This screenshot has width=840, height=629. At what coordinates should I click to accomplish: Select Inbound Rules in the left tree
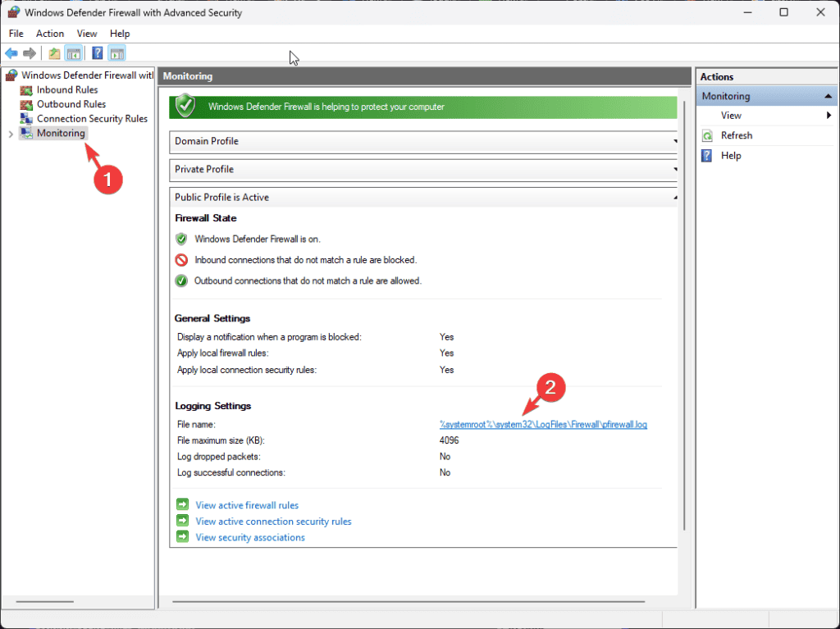pyautogui.click(x=66, y=89)
